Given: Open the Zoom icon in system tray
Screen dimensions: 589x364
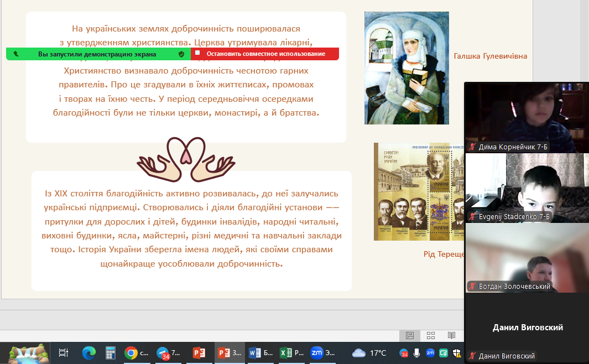Looking at the screenshot, I should (x=430, y=353).
